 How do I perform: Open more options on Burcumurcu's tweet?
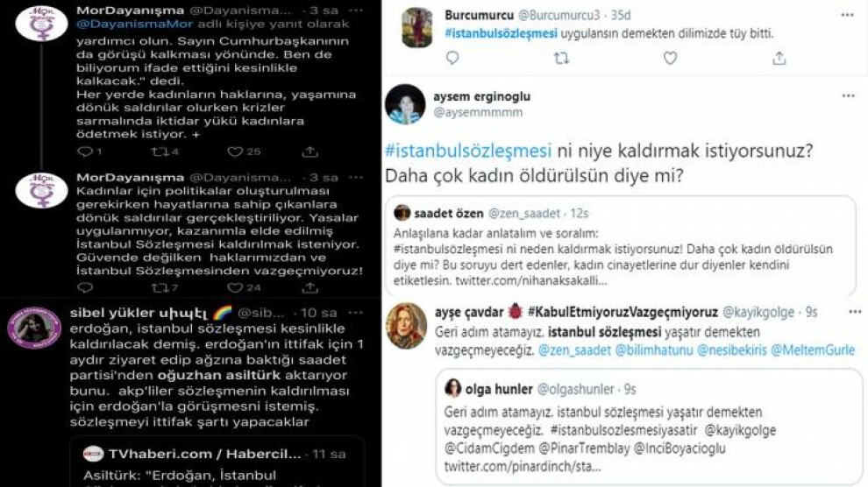847,15
